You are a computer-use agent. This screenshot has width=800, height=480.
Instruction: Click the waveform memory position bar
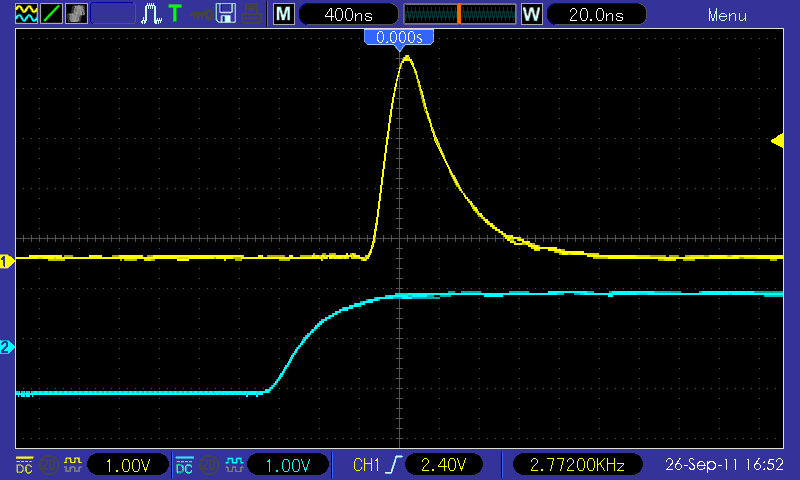(460, 14)
